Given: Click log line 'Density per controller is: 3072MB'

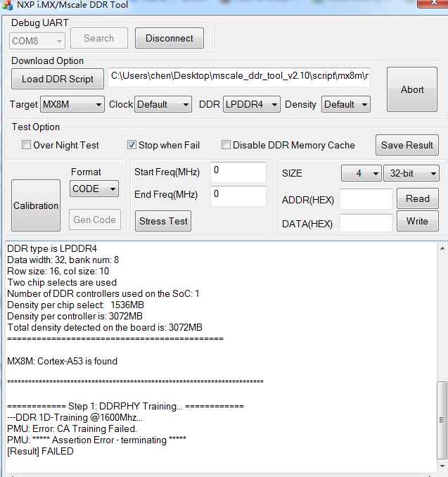Looking at the screenshot, I should (75, 316).
